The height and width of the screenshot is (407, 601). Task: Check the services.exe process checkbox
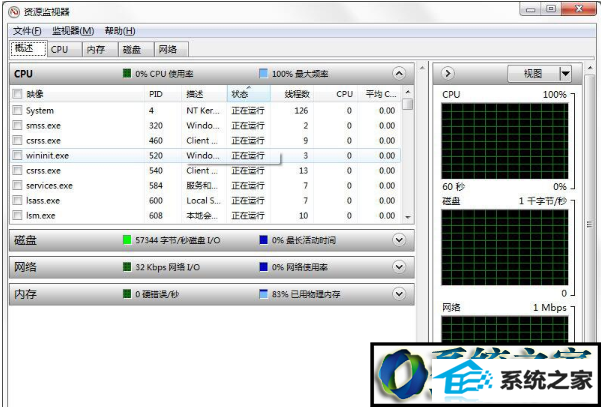click(17, 185)
